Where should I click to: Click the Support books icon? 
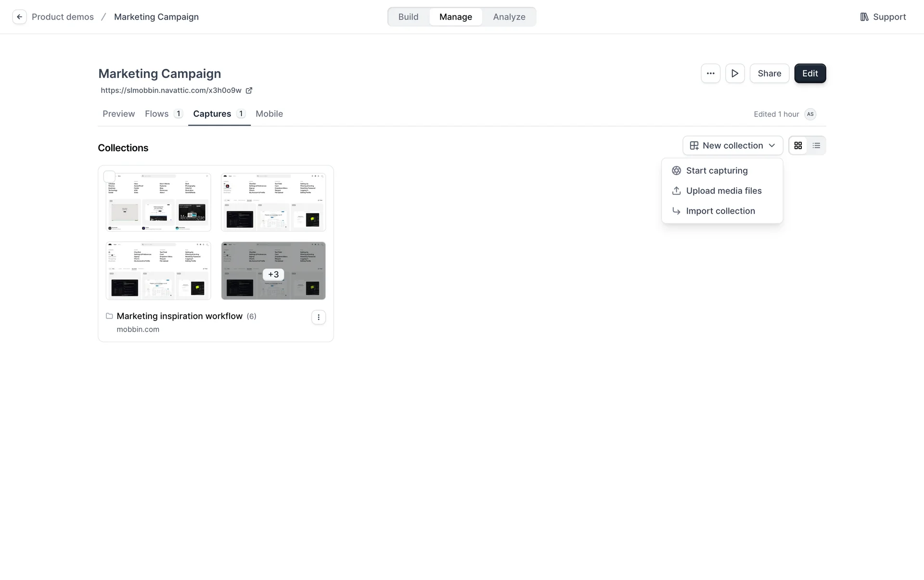pyautogui.click(x=864, y=17)
